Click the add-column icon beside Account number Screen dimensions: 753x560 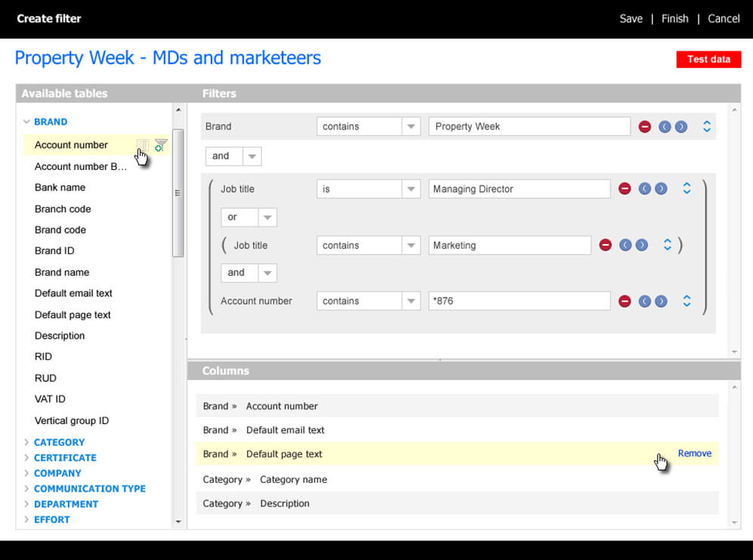142,145
